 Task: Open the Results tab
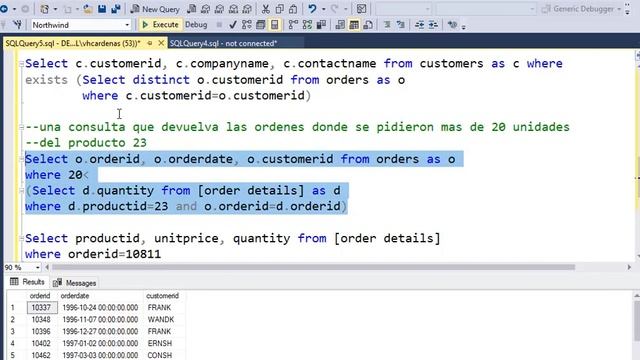pyautogui.click(x=27, y=282)
